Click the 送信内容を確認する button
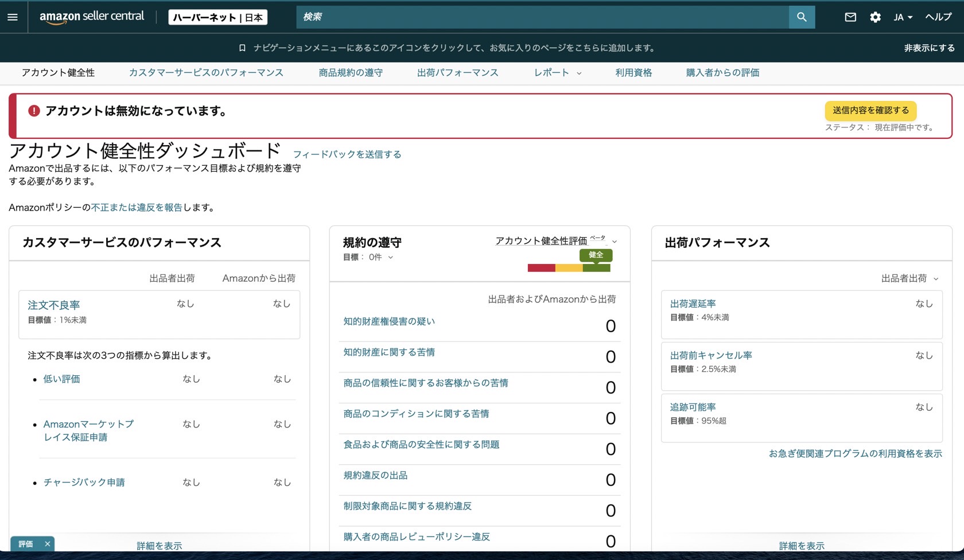This screenshot has height=560, width=964. pos(870,110)
